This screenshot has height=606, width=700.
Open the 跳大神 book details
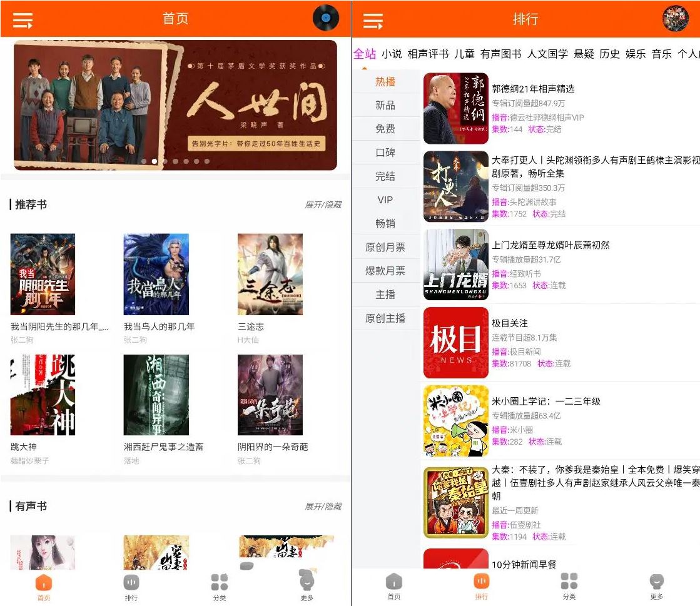pos(42,394)
